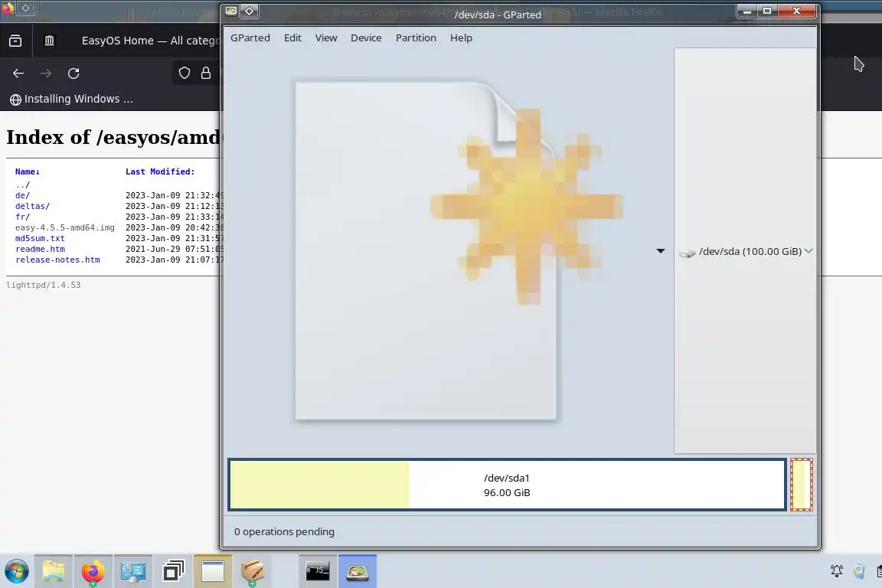Open the 'Installing Windows ...' bookmark

point(71,99)
